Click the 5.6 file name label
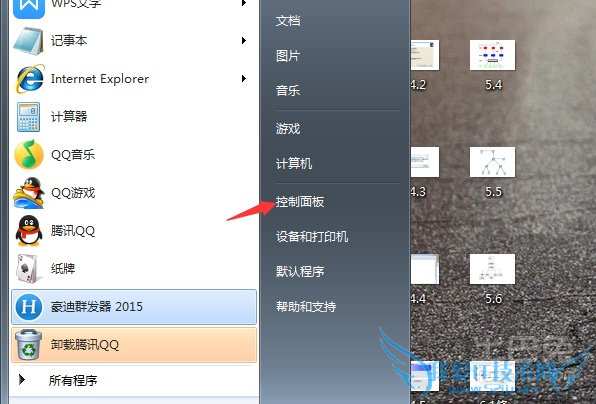 click(x=493, y=299)
